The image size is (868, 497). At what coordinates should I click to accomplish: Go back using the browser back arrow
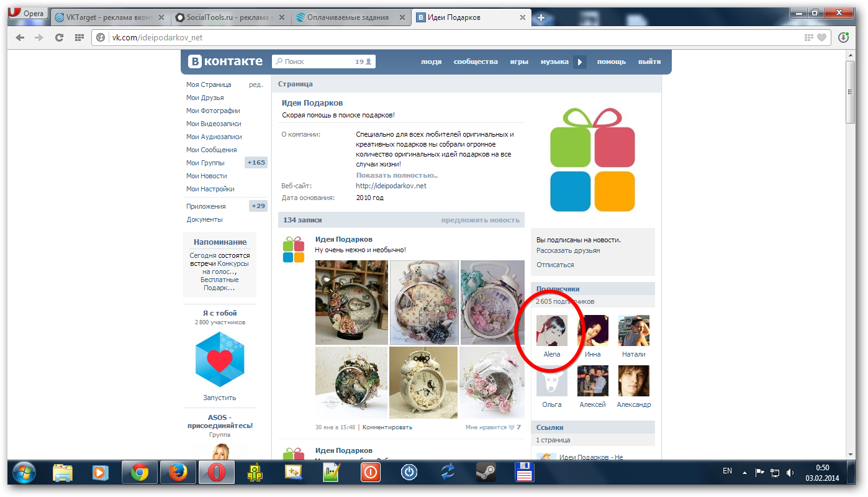[20, 37]
